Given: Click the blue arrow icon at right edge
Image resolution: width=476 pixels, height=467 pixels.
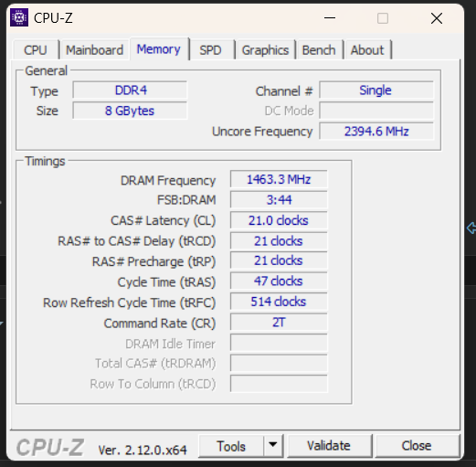Looking at the screenshot, I should click(471, 228).
